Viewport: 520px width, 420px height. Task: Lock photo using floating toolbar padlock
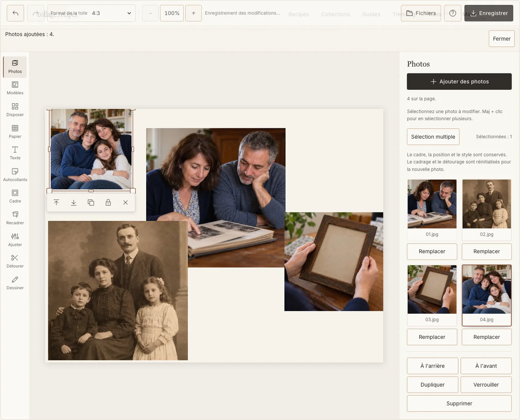(108, 202)
